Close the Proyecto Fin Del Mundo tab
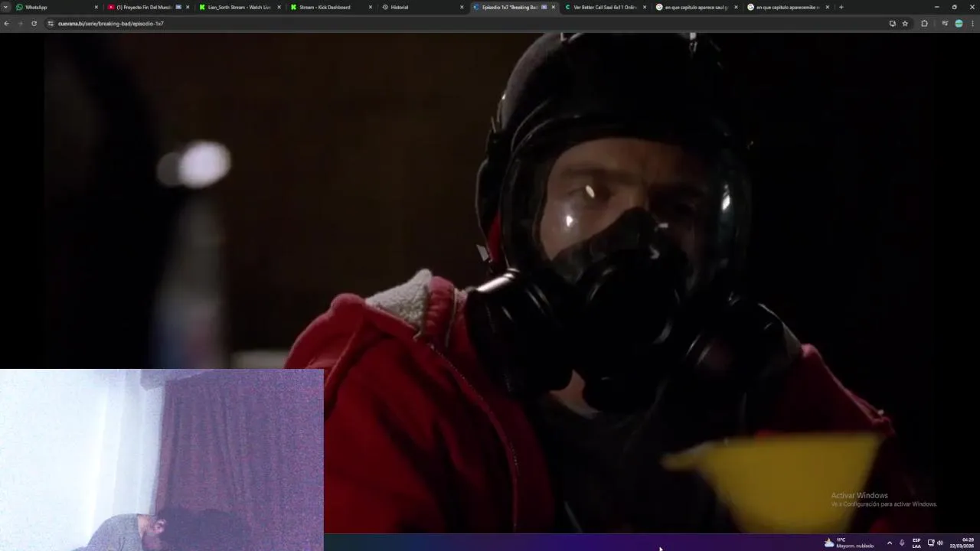980x551 pixels. pos(188,7)
